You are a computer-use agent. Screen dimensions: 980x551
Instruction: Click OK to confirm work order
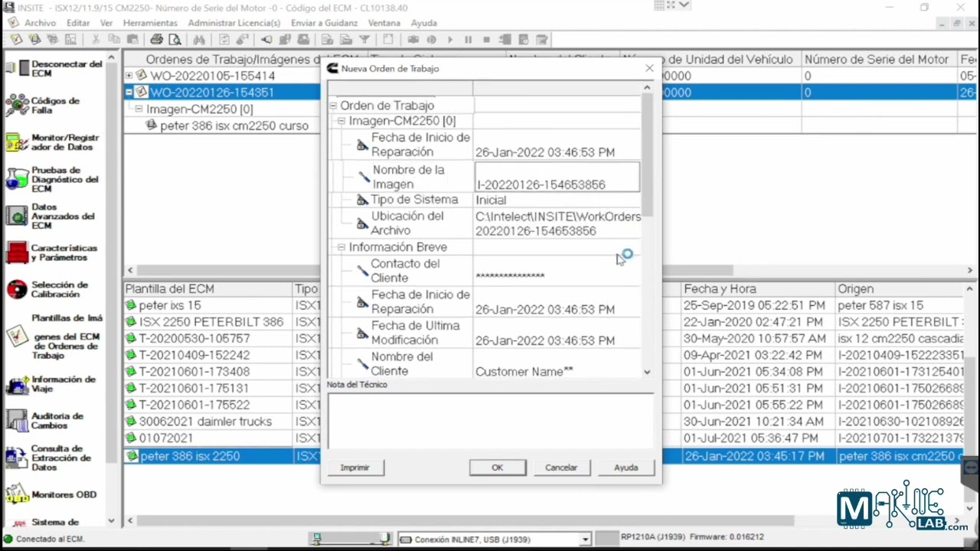[x=498, y=468]
